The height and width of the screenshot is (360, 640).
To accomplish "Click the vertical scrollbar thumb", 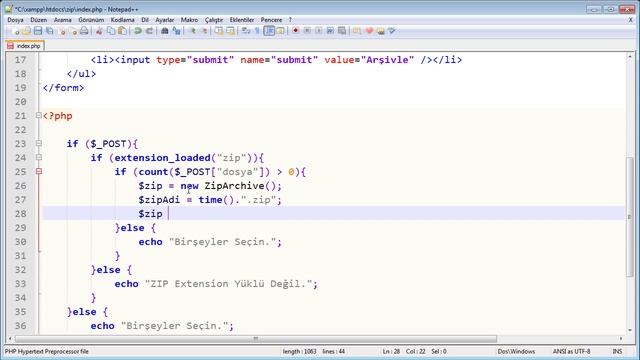I will (x=630, y=216).
